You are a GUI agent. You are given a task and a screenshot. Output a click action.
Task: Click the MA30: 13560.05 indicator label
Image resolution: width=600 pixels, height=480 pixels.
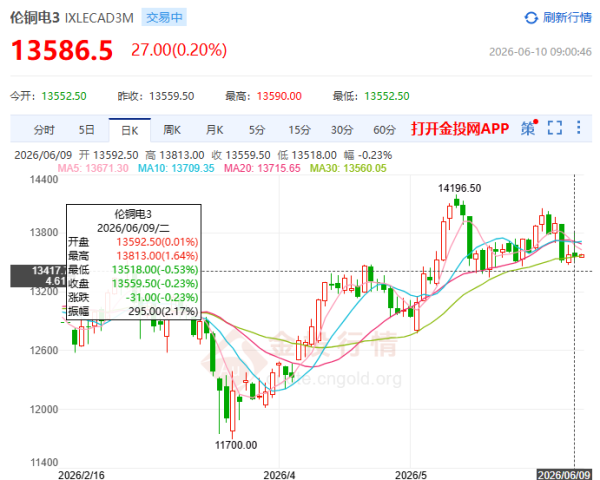point(348,168)
